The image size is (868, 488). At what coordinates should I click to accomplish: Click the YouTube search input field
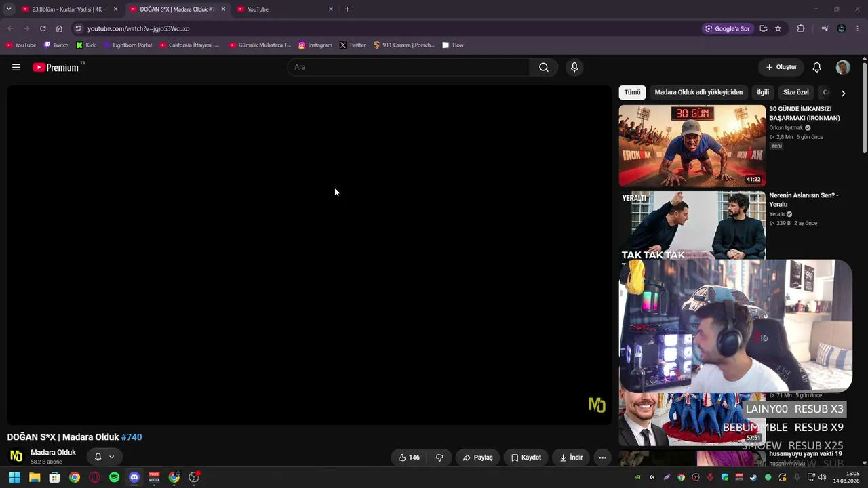[408, 67]
